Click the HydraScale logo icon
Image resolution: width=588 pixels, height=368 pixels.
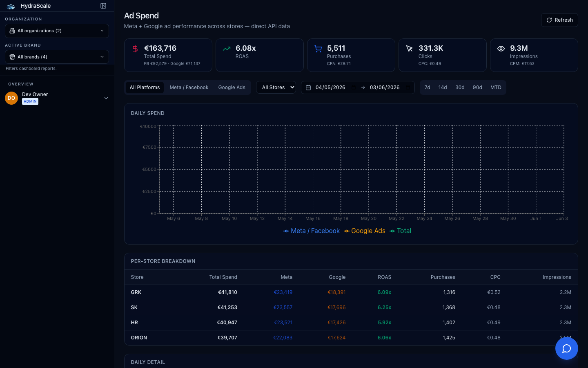pos(11,6)
